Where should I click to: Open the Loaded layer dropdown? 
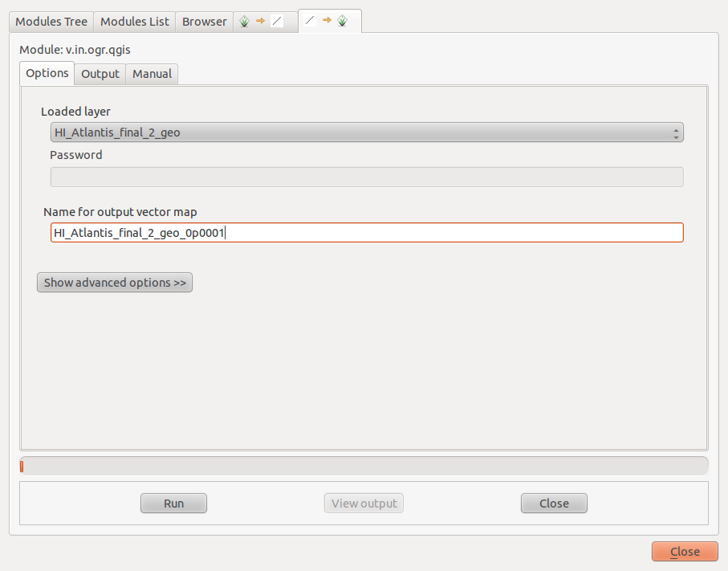point(366,133)
